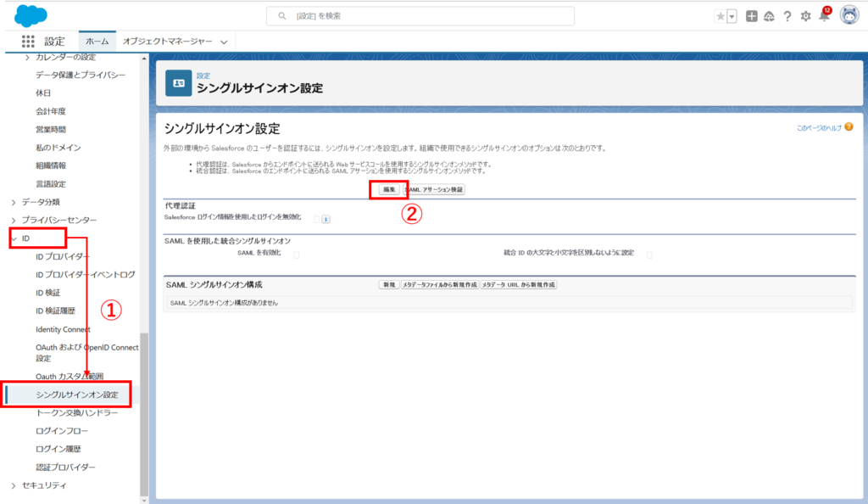868x504 pixels.
Task: Open 私のドメイン in the sidebar
Action: click(58, 148)
